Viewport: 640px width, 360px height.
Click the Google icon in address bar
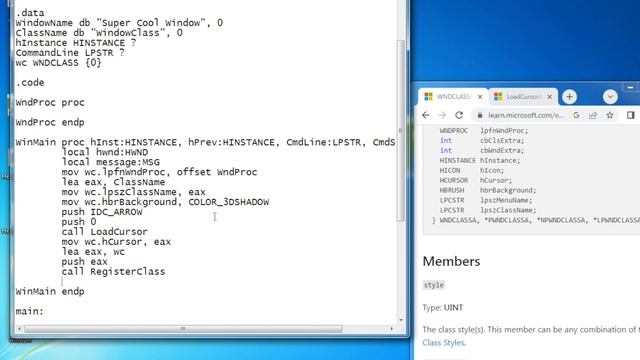[x=576, y=115]
